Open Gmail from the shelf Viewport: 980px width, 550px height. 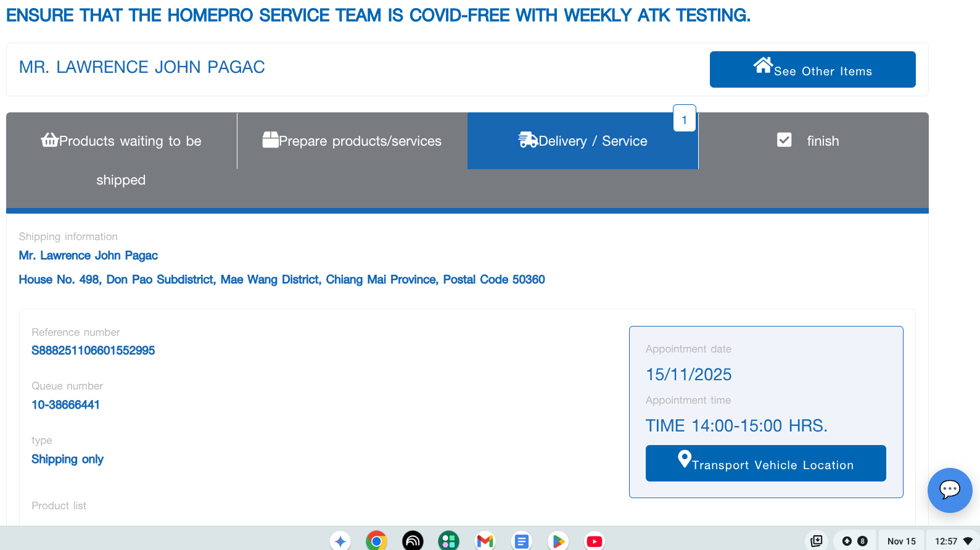tap(485, 541)
